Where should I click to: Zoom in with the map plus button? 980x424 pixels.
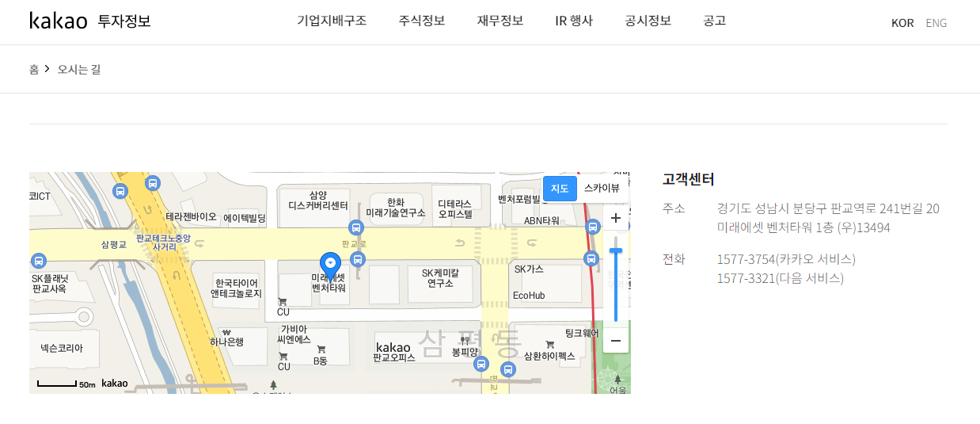coord(616,218)
